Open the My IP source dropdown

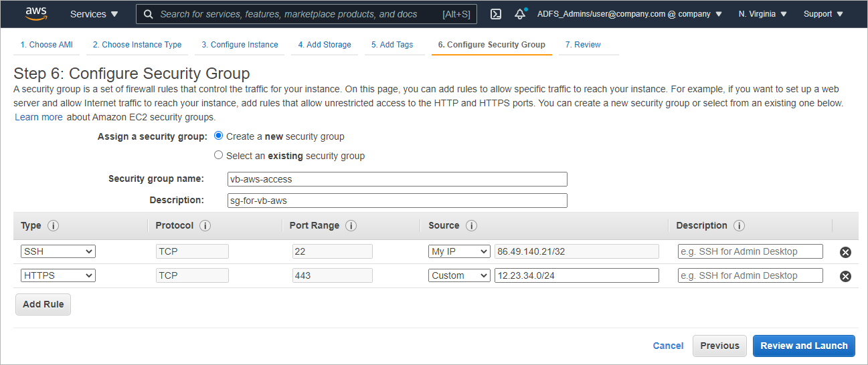tap(459, 251)
